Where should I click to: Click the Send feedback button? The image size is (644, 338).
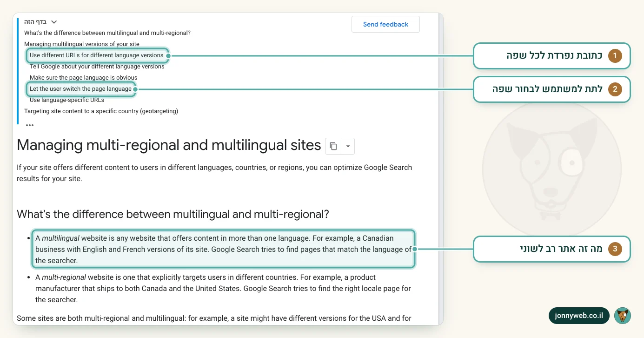(x=385, y=24)
